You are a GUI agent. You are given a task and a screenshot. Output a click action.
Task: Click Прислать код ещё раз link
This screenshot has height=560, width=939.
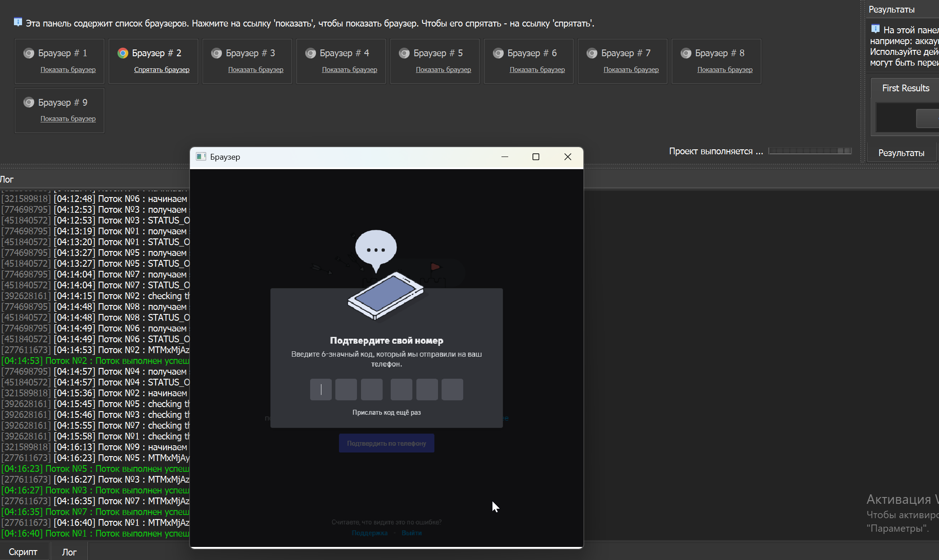coord(386,412)
